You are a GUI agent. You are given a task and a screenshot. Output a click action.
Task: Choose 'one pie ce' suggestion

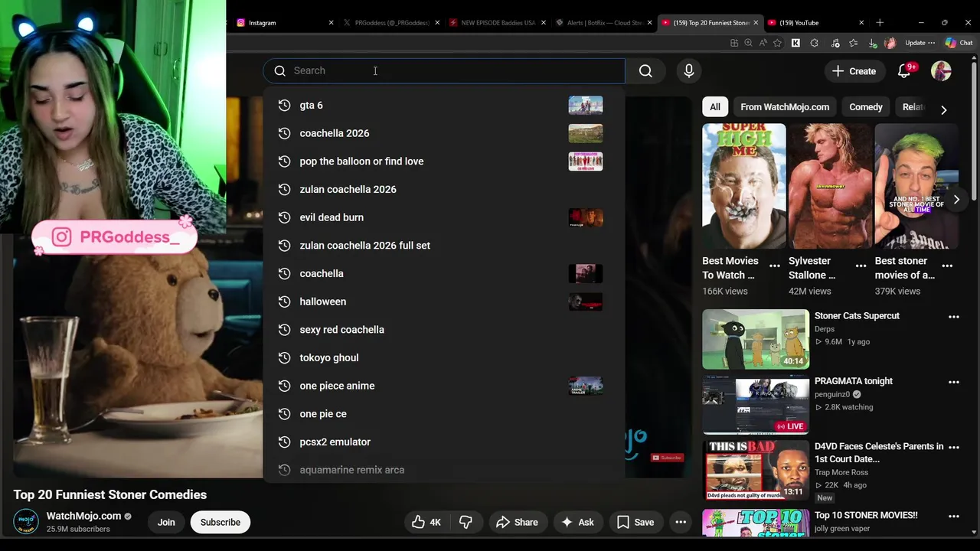444,414
